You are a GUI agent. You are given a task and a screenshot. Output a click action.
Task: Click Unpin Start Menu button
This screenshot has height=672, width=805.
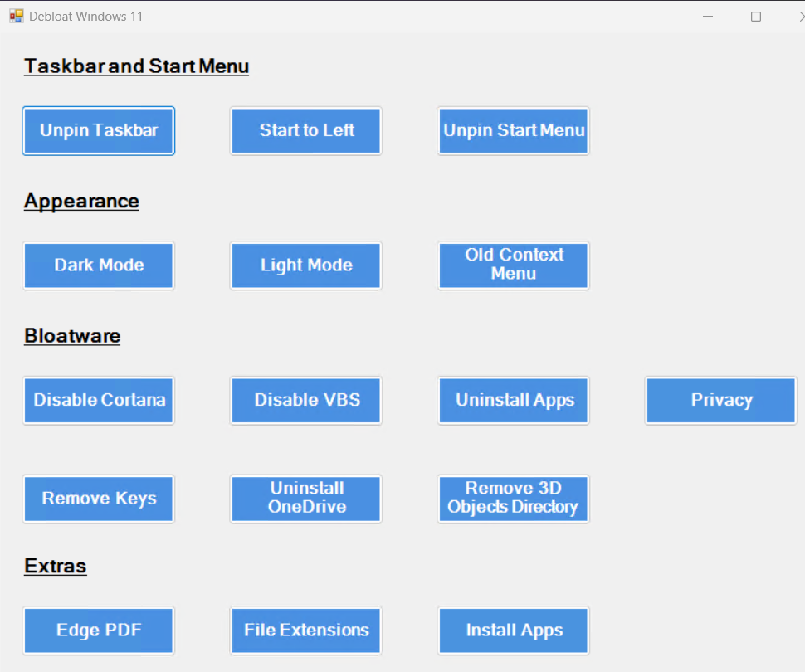tap(514, 130)
